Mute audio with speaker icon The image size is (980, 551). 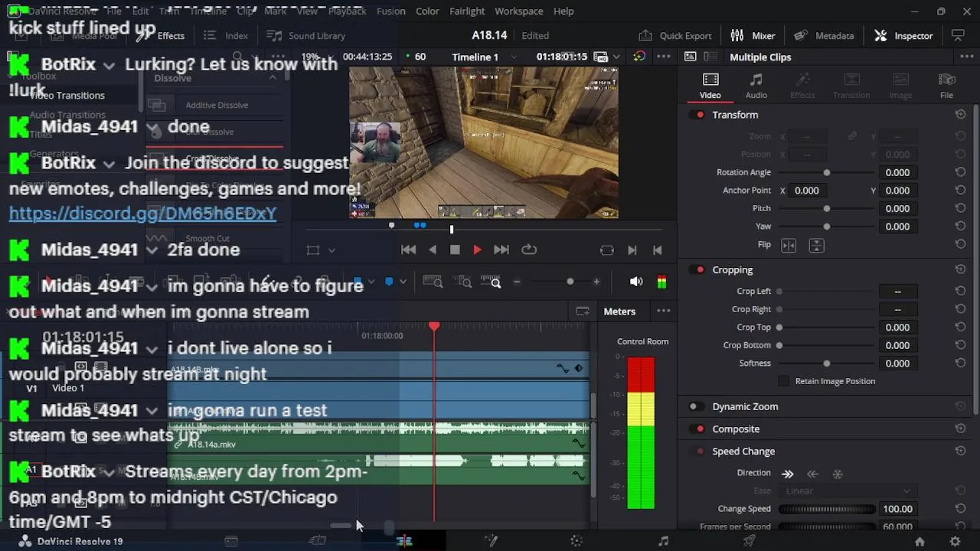point(636,282)
